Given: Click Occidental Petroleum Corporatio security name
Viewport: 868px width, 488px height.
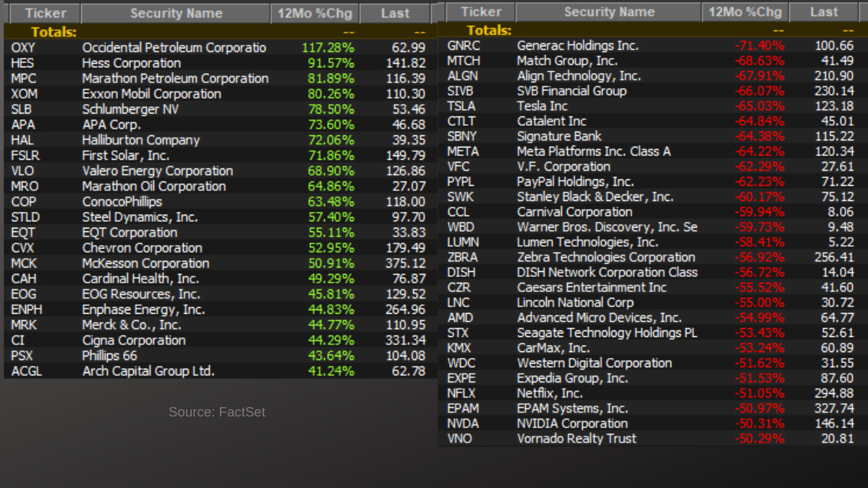Looking at the screenshot, I should click(174, 48).
